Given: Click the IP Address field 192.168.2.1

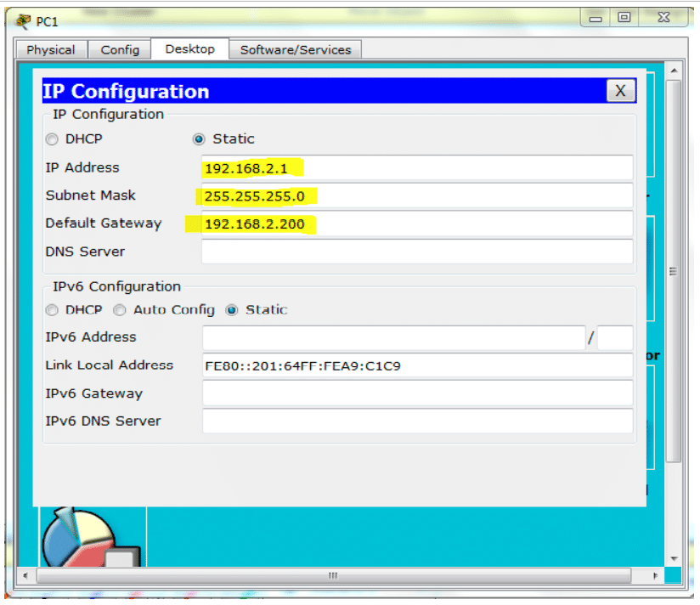Looking at the screenshot, I should tap(417, 168).
